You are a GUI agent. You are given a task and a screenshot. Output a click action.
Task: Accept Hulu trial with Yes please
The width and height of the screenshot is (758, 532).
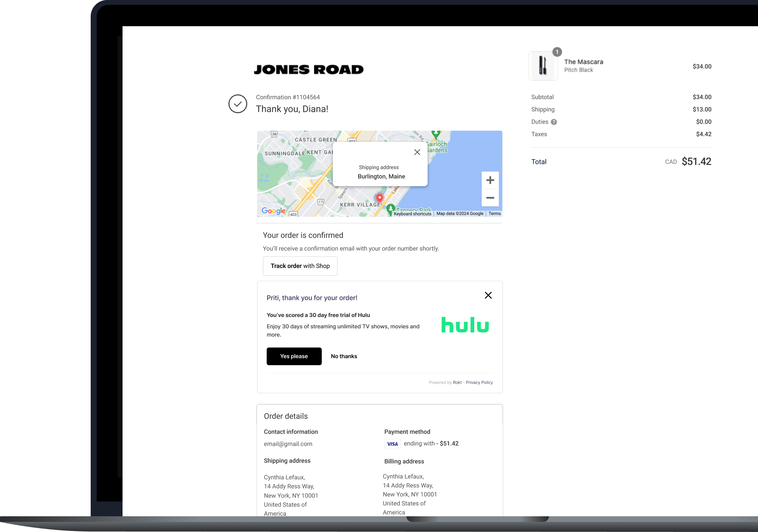(294, 356)
